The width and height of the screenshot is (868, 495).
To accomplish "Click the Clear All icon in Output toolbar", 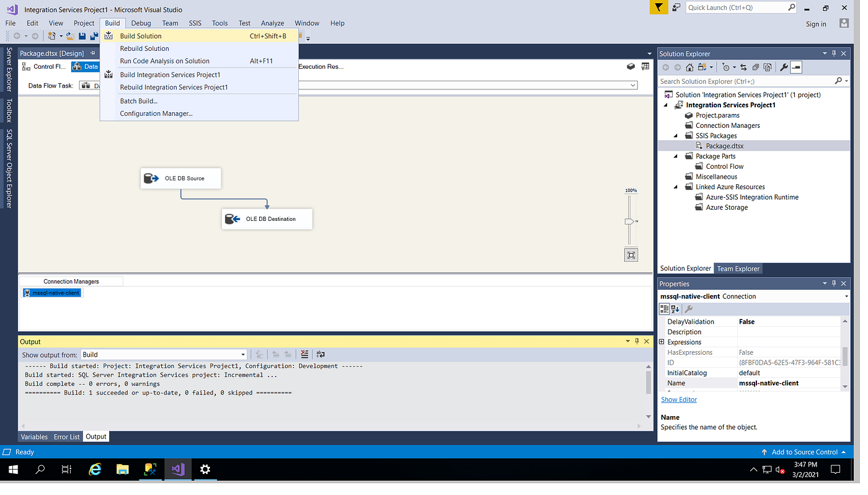I will pyautogui.click(x=304, y=354).
